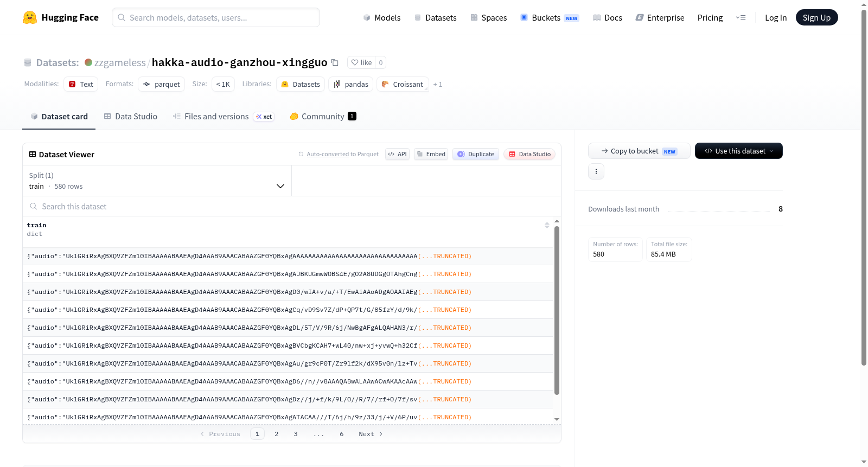Select the parquet format tag
The height and width of the screenshot is (467, 868).
[162, 84]
